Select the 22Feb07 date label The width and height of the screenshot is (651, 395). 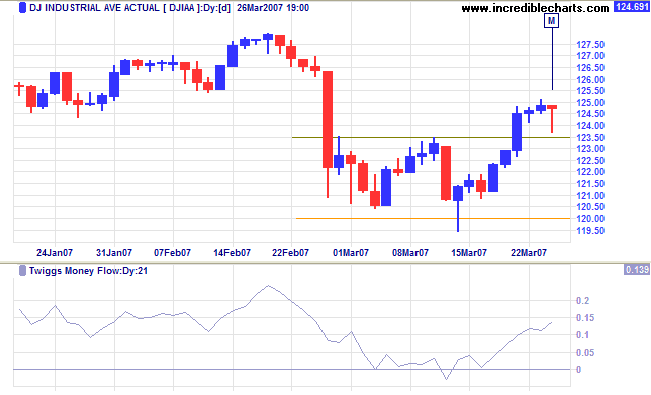pyautogui.click(x=290, y=253)
